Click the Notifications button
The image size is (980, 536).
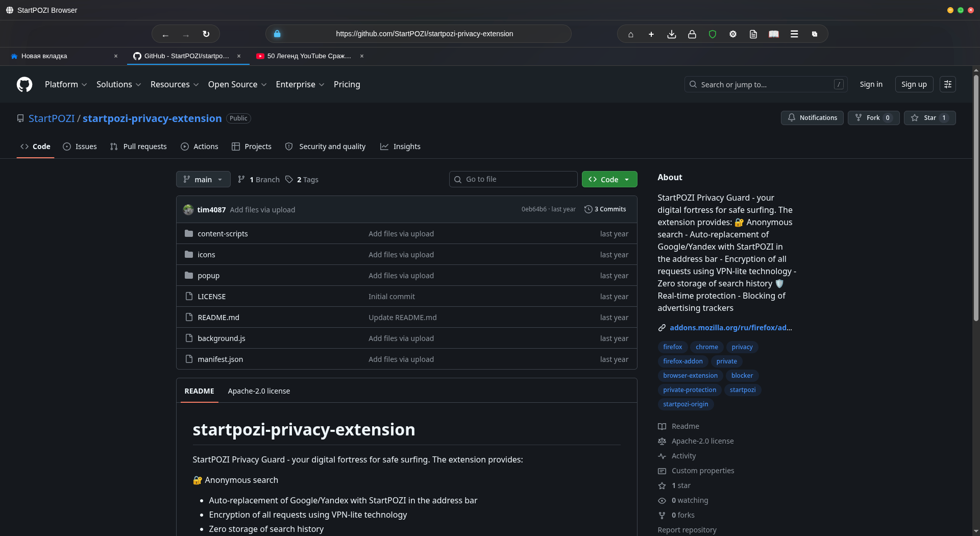pos(812,118)
